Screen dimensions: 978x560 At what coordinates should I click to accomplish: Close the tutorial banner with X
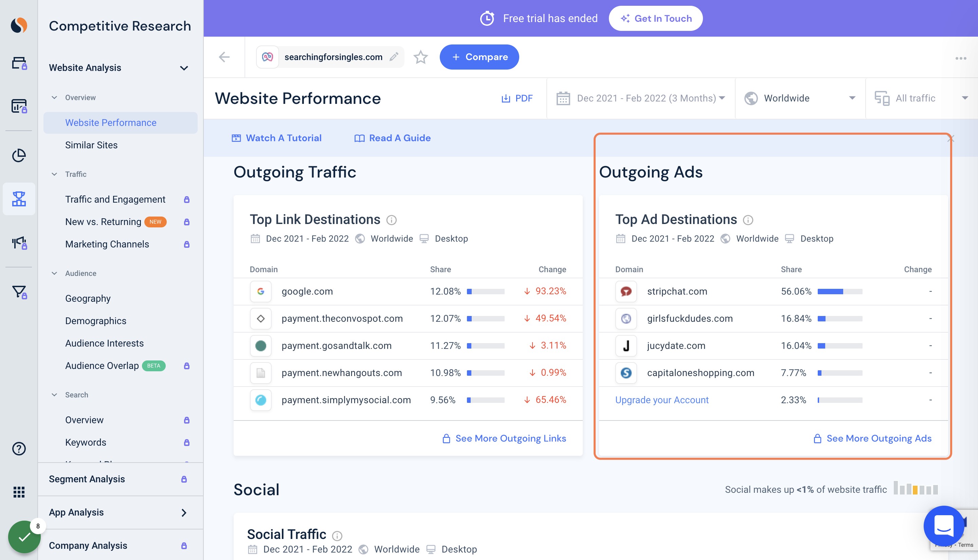click(951, 138)
